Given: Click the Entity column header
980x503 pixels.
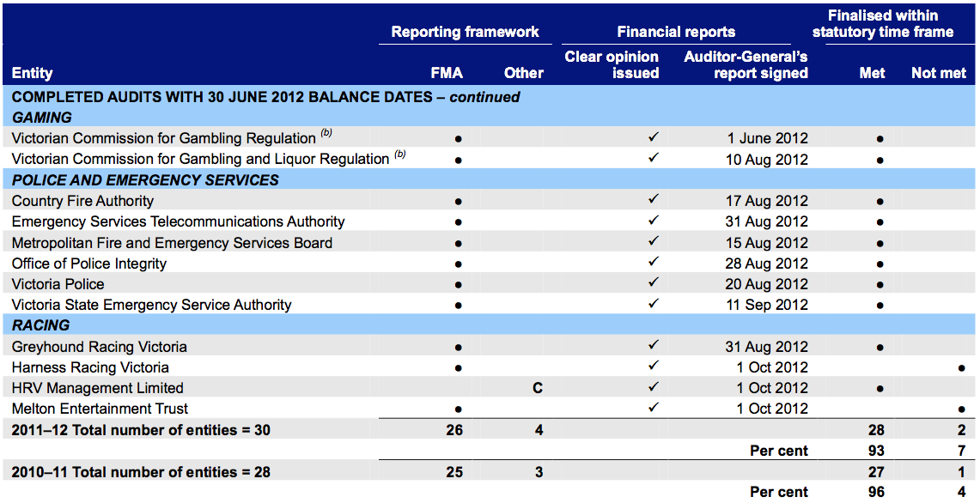Looking at the screenshot, I should (32, 73).
